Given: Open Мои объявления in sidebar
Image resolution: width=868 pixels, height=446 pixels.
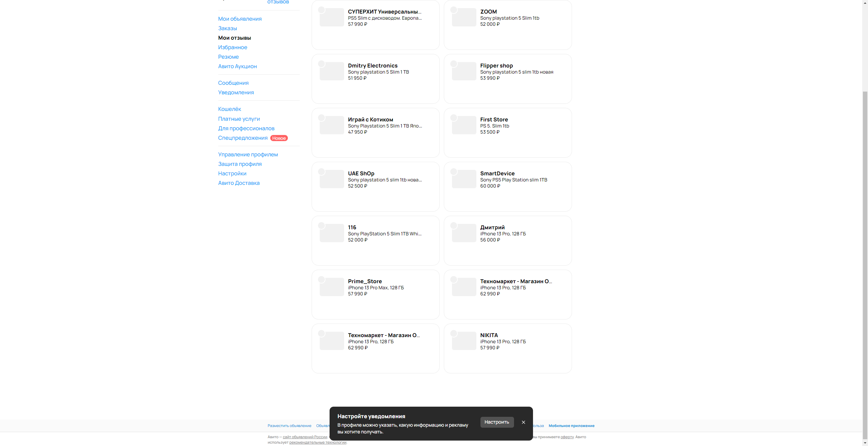Looking at the screenshot, I should 240,19.
